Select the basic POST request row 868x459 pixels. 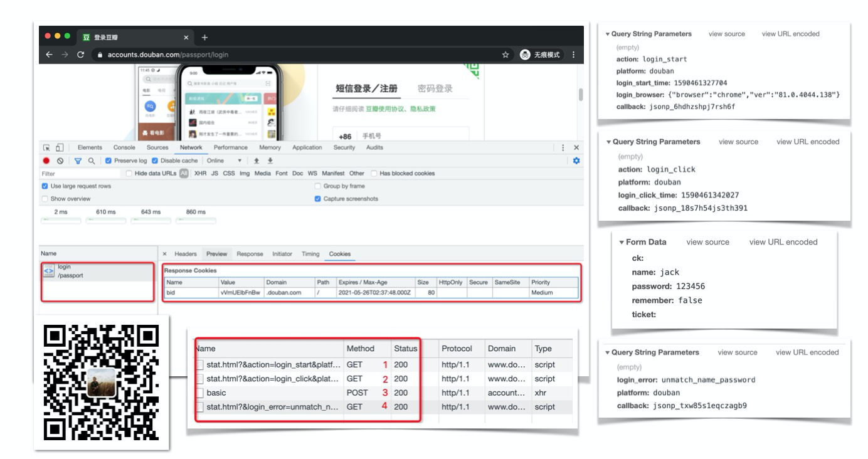[383, 393]
